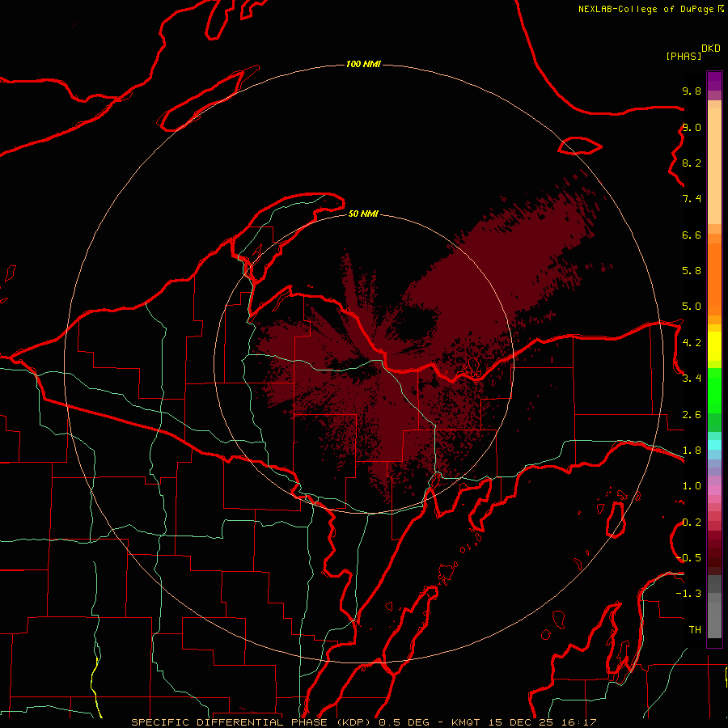Click the DKD legend header label

(711, 49)
